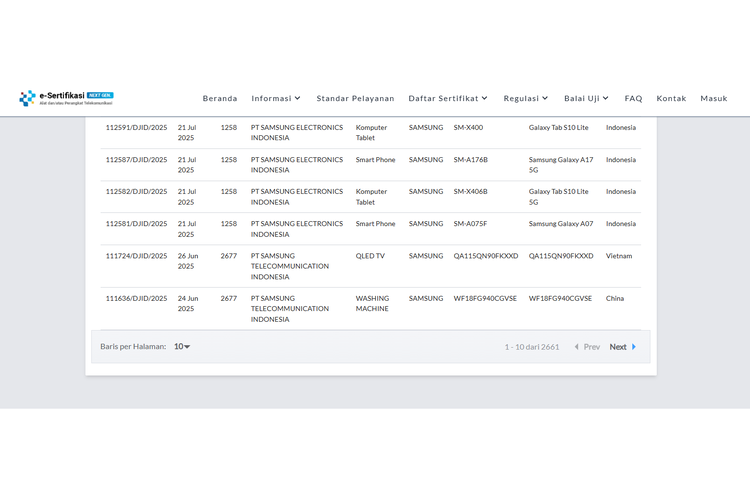Screen dimensions: 750x500
Task: Click model cell SM-X400
Action: pos(468,127)
